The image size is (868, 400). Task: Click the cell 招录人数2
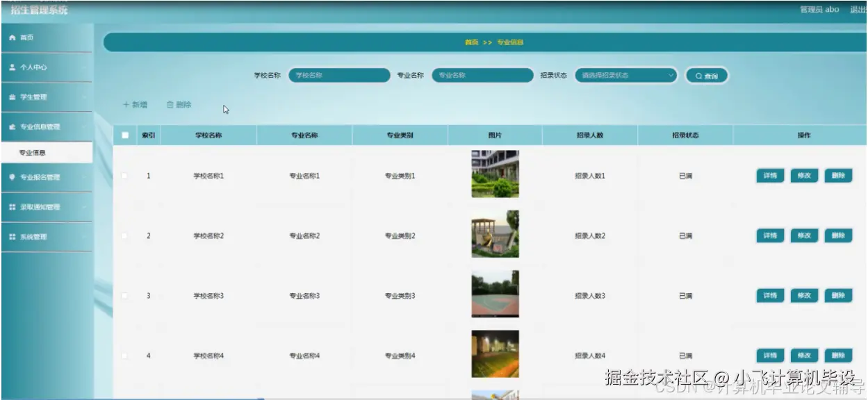point(590,236)
